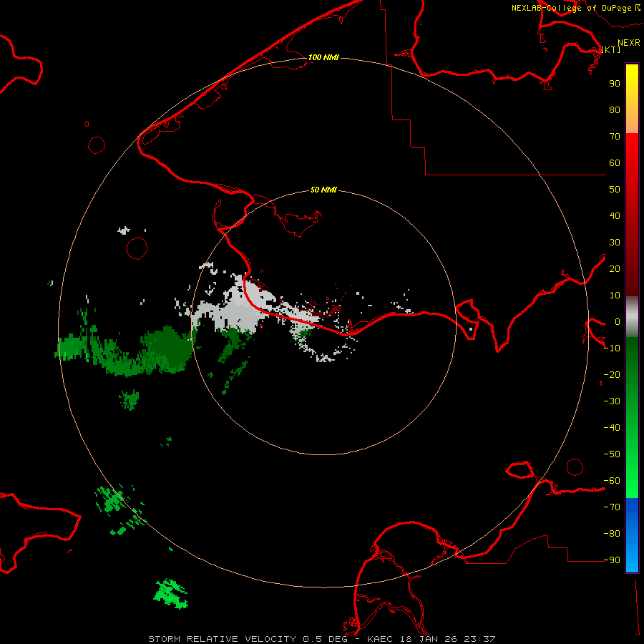Click the 50 NMI range ring label
The image size is (644, 644).
click(323, 190)
